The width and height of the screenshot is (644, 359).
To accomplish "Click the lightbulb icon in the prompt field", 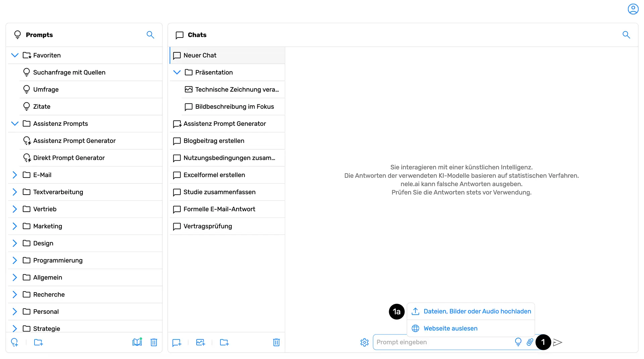I will click(518, 342).
